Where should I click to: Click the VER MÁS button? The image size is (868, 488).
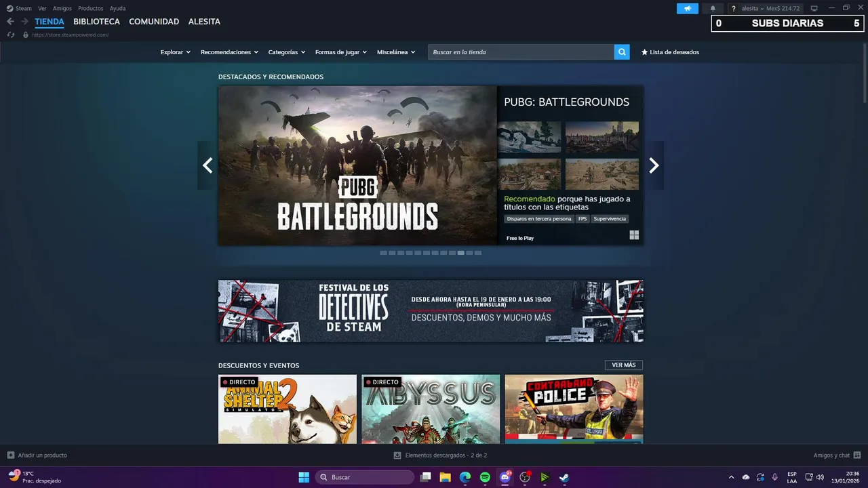point(624,365)
